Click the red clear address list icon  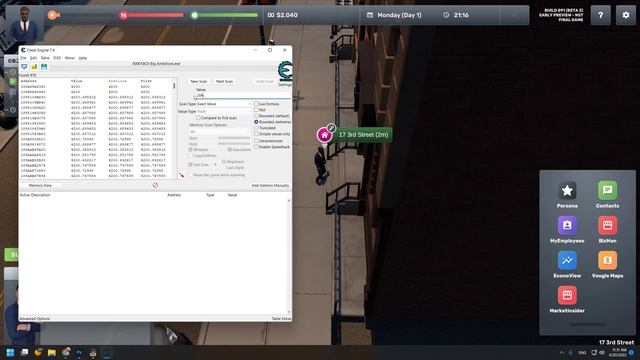tap(155, 185)
